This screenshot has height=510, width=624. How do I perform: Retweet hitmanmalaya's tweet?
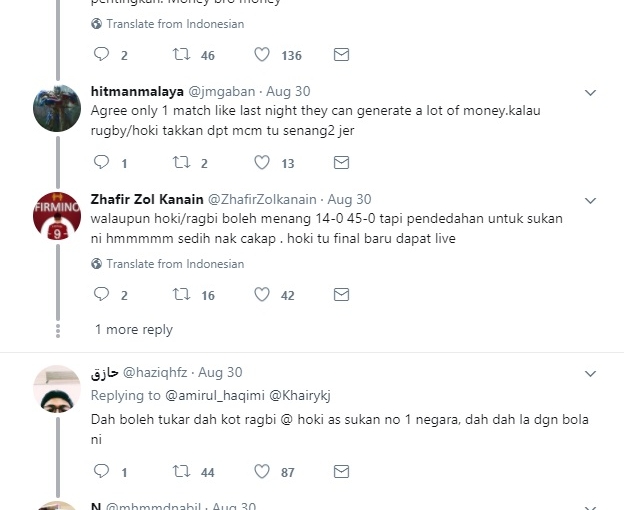tap(181, 162)
